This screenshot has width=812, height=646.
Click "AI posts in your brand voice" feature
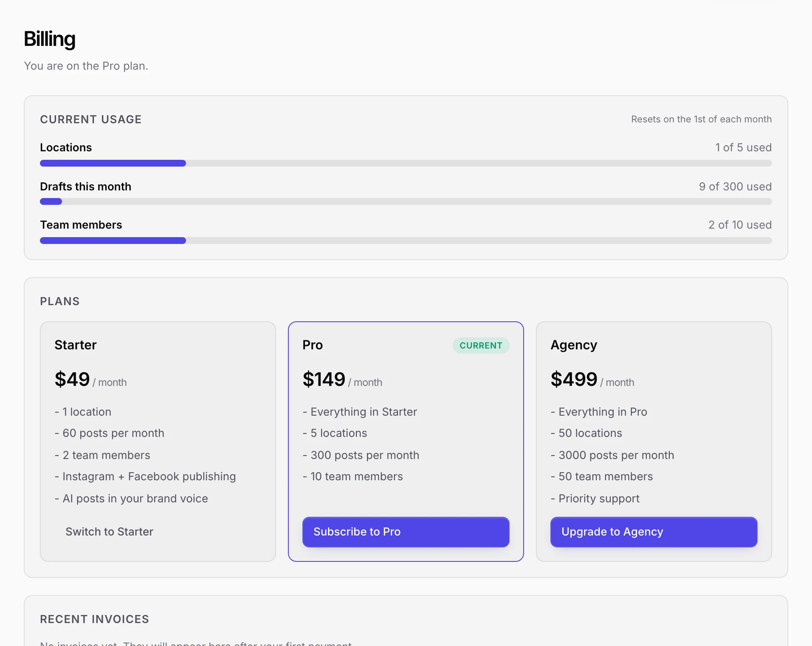(x=131, y=499)
